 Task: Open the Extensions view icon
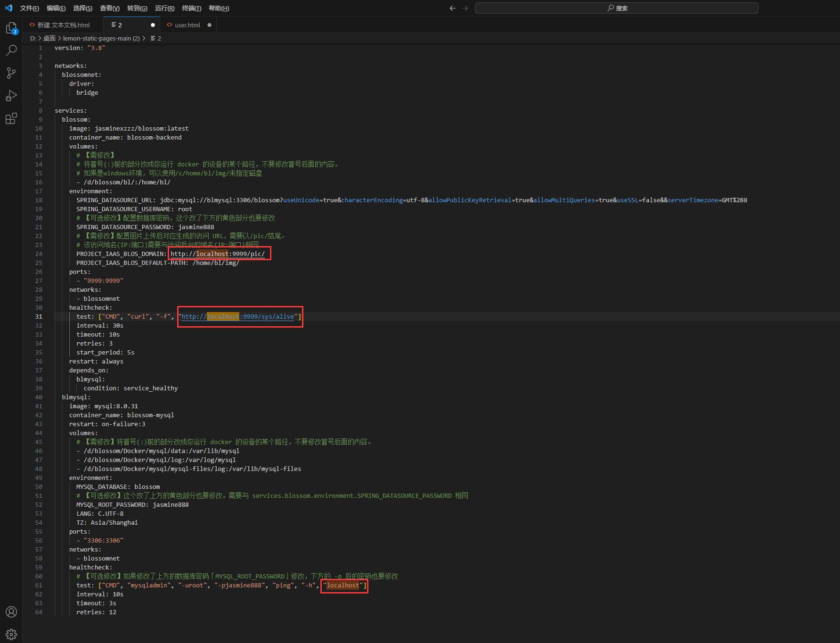tap(11, 118)
